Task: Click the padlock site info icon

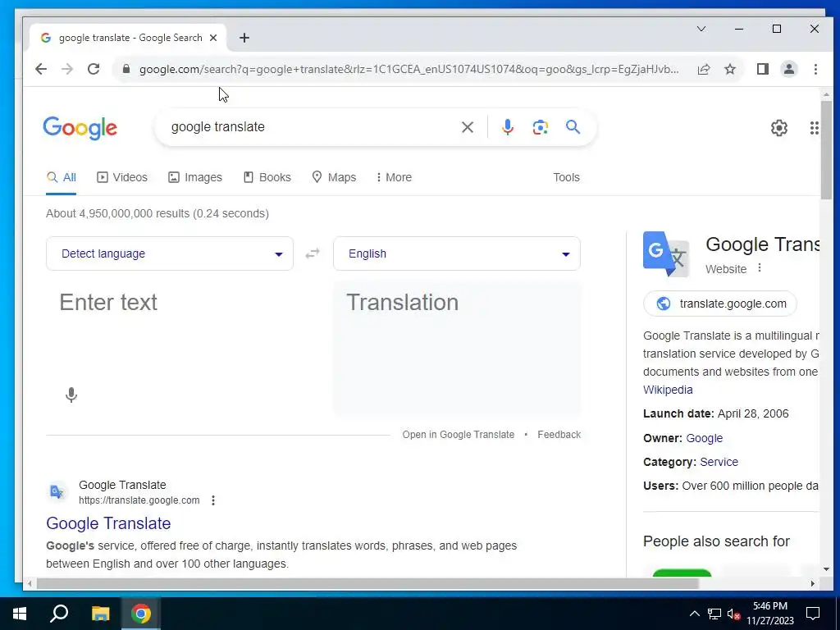Action: tap(126, 69)
